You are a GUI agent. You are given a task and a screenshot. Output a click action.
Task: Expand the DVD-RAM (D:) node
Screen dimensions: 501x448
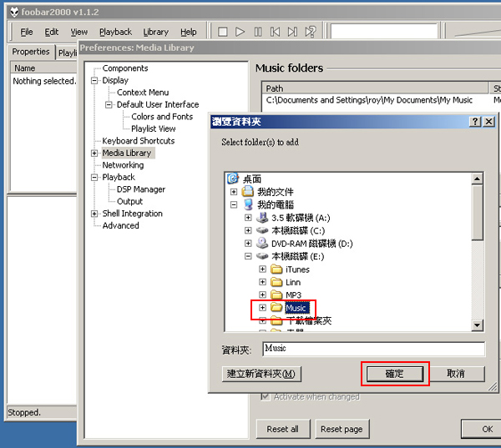(248, 244)
